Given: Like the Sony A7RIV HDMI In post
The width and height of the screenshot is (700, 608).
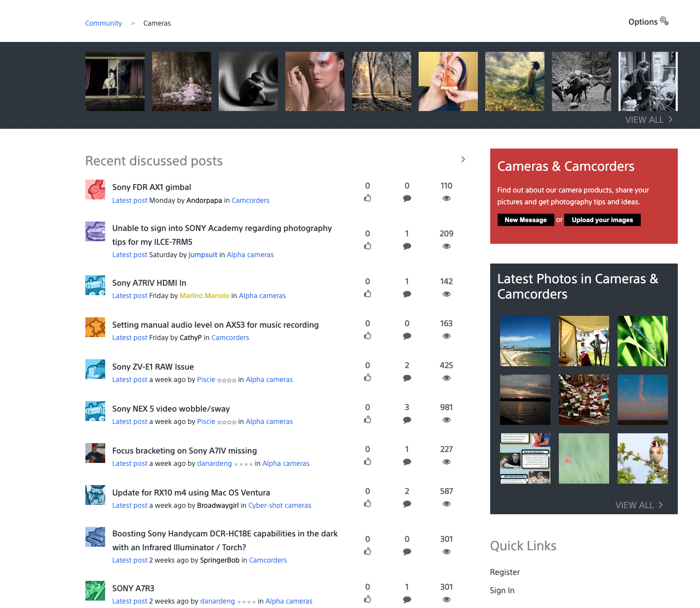Looking at the screenshot, I should tap(368, 294).
